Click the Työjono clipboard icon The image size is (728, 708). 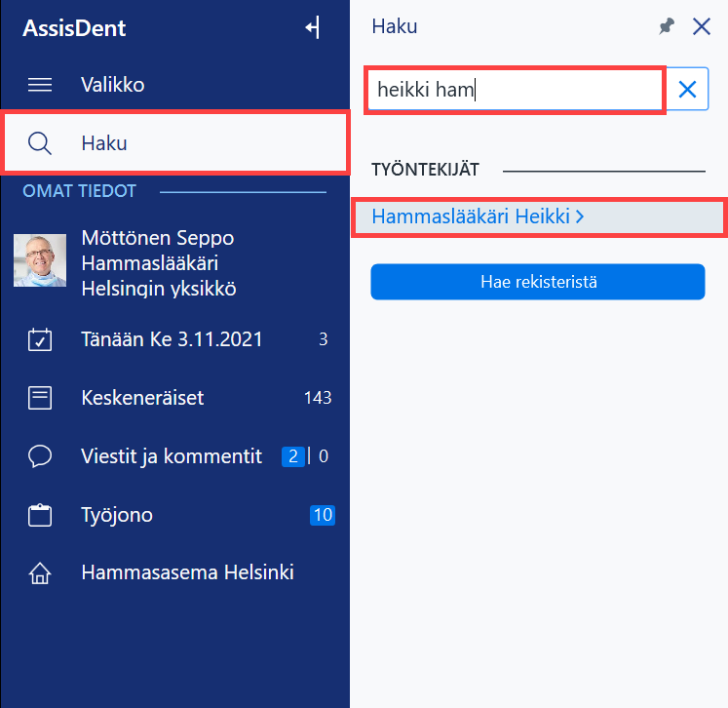[40, 515]
